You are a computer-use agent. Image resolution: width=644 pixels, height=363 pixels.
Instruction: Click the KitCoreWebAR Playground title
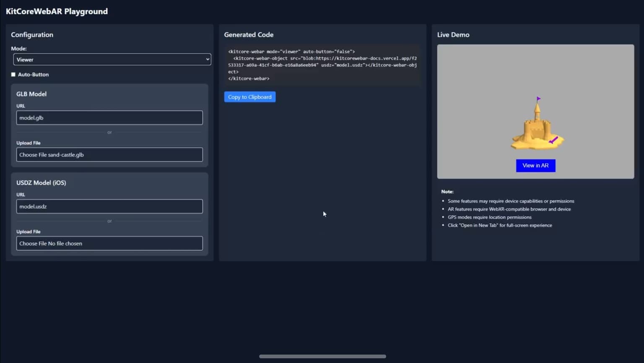pyautogui.click(x=57, y=11)
